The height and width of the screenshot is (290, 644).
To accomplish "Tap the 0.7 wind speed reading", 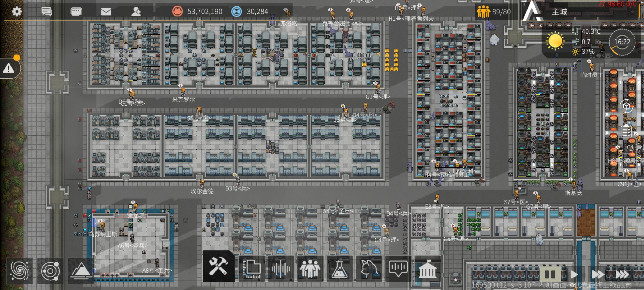I will point(586,42).
